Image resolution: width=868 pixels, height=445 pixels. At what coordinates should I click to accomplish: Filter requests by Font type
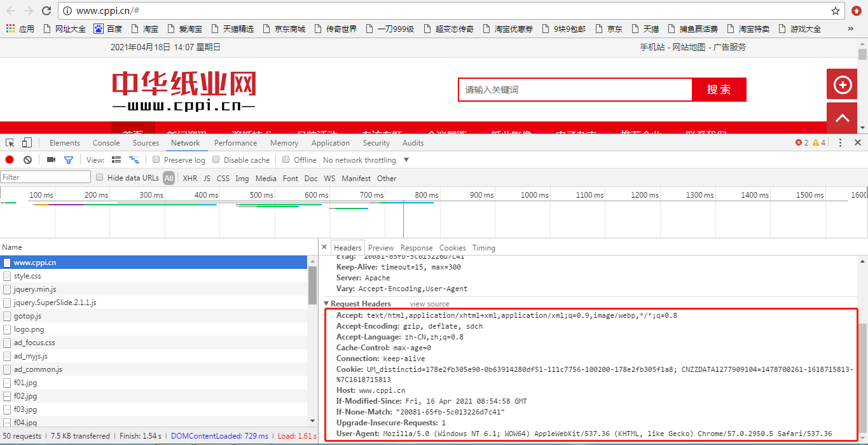pyautogui.click(x=291, y=178)
